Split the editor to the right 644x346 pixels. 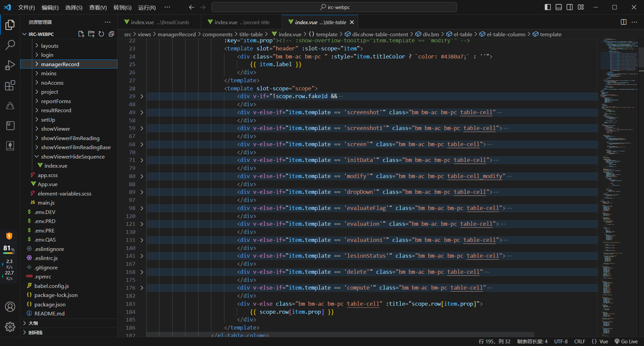pos(623,22)
